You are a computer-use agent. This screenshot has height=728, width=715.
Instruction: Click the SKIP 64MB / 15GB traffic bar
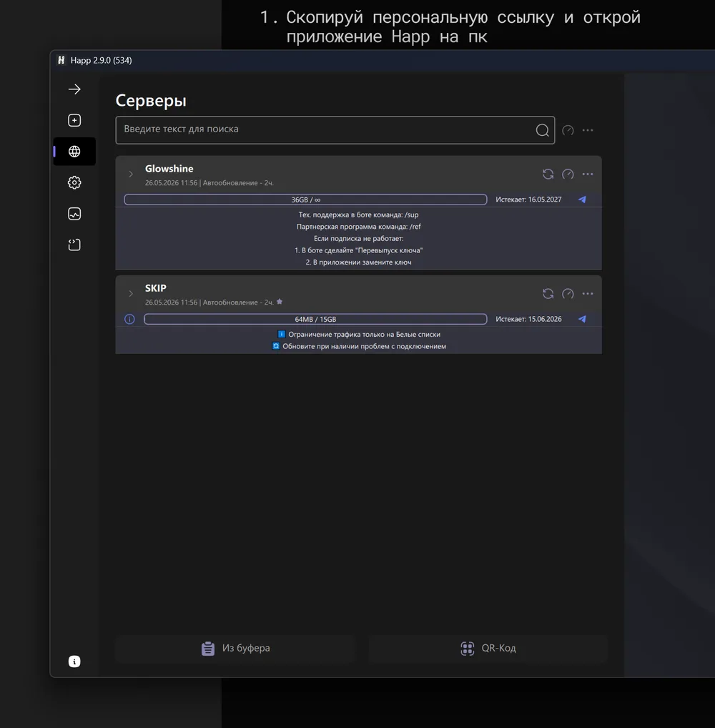(315, 319)
